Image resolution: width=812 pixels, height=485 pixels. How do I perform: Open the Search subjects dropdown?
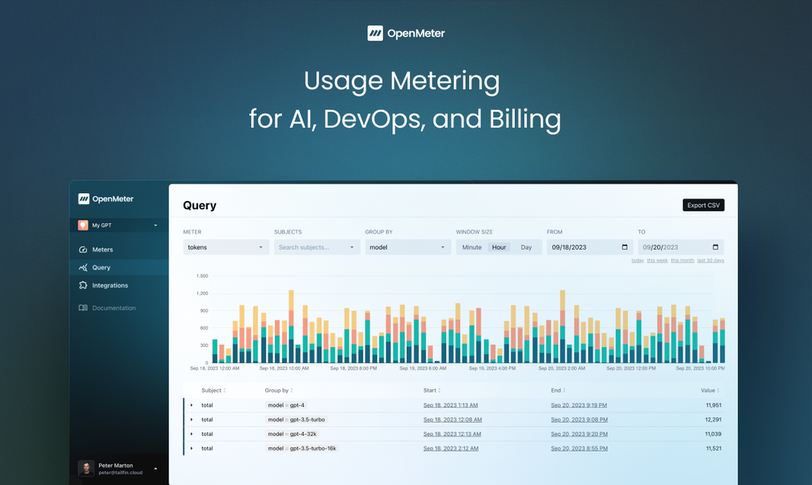[x=317, y=247]
